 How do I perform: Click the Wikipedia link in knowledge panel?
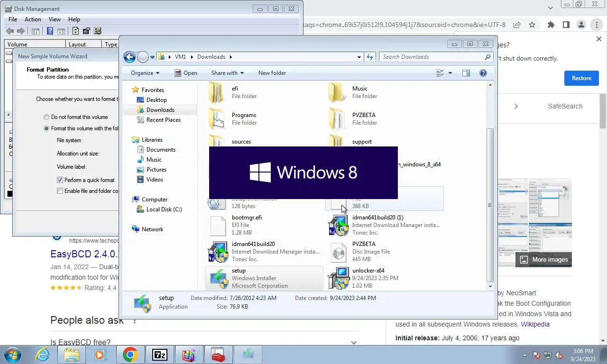[x=535, y=324]
